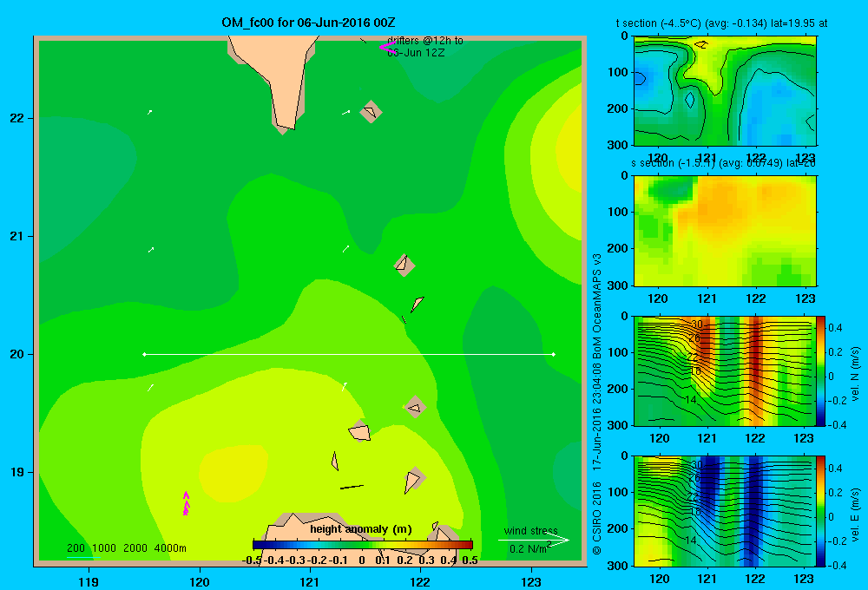Click the island near 121.85°E 20.75°N
The image size is (868, 590).
[404, 265]
